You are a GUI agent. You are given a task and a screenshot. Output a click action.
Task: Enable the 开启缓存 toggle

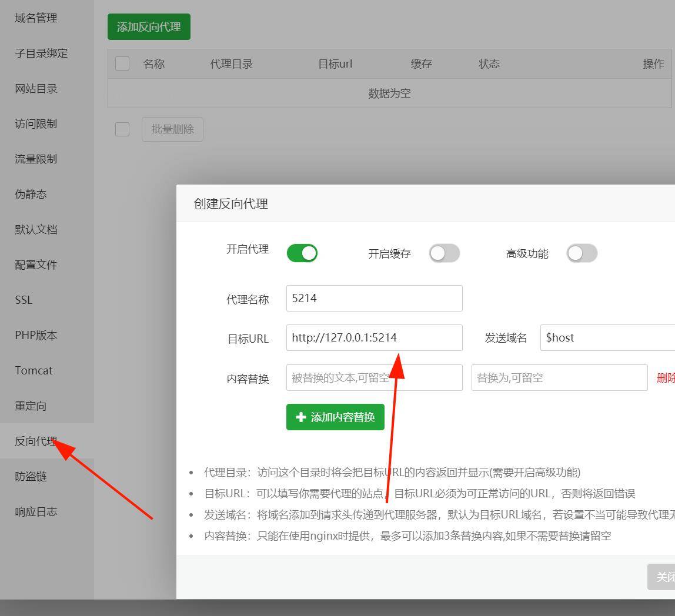click(x=445, y=253)
